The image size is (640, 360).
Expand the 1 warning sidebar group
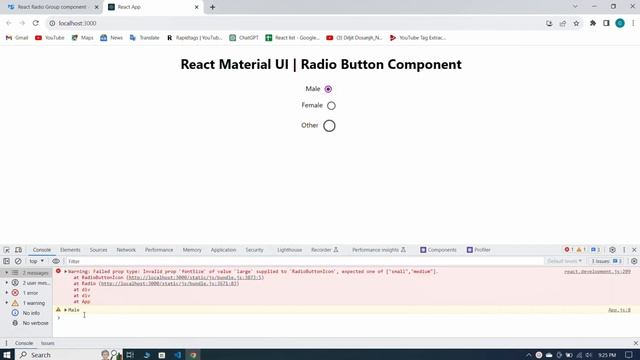pos(7,303)
